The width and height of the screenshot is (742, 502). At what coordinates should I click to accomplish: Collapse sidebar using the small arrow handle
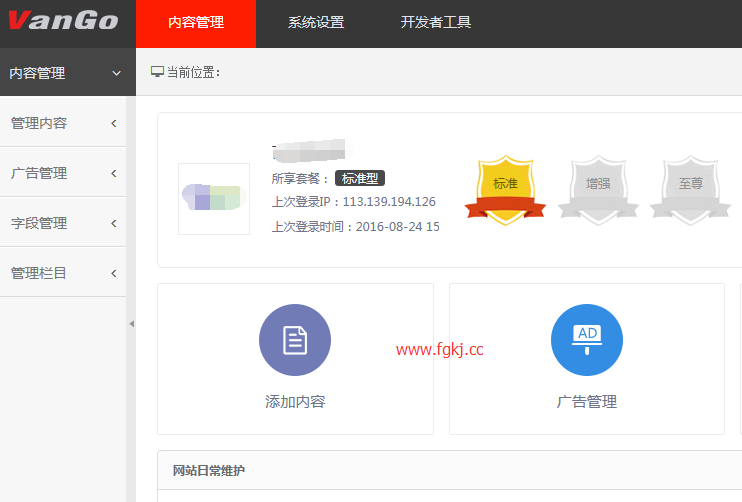(x=131, y=324)
